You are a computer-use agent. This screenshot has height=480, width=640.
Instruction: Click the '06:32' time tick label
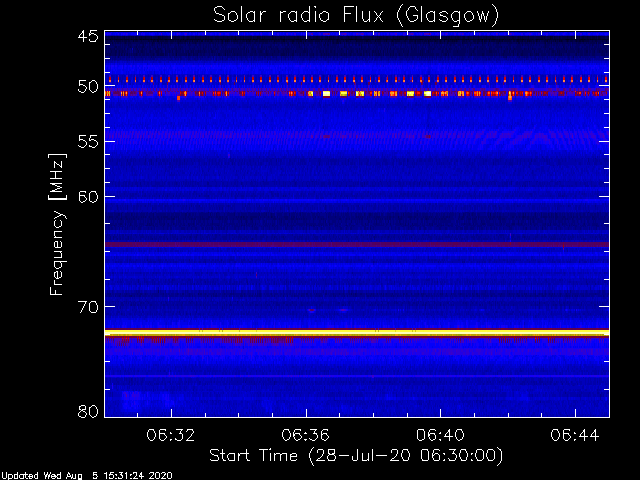click(171, 435)
